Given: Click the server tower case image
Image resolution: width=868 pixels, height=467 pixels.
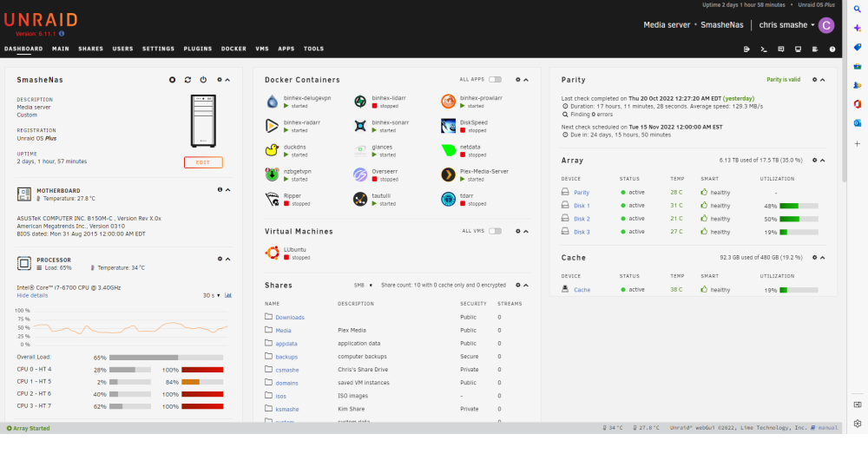Looking at the screenshot, I should pyautogui.click(x=203, y=121).
